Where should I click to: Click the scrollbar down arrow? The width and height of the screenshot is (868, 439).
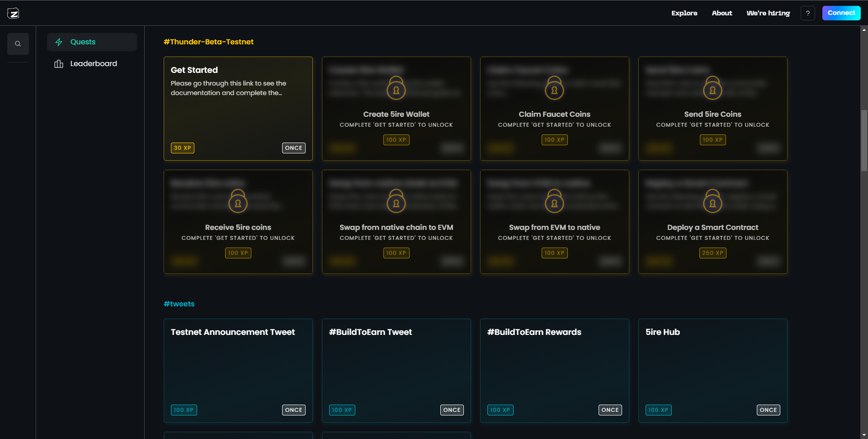(x=864, y=435)
